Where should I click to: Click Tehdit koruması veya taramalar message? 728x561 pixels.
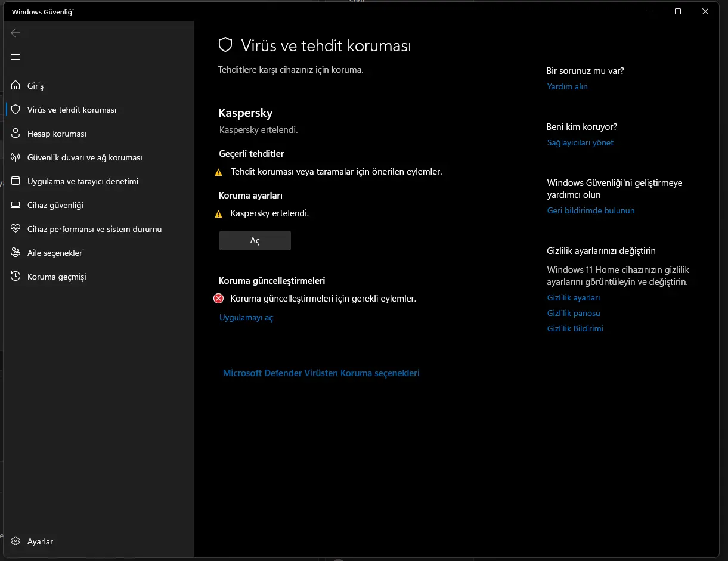pos(337,172)
